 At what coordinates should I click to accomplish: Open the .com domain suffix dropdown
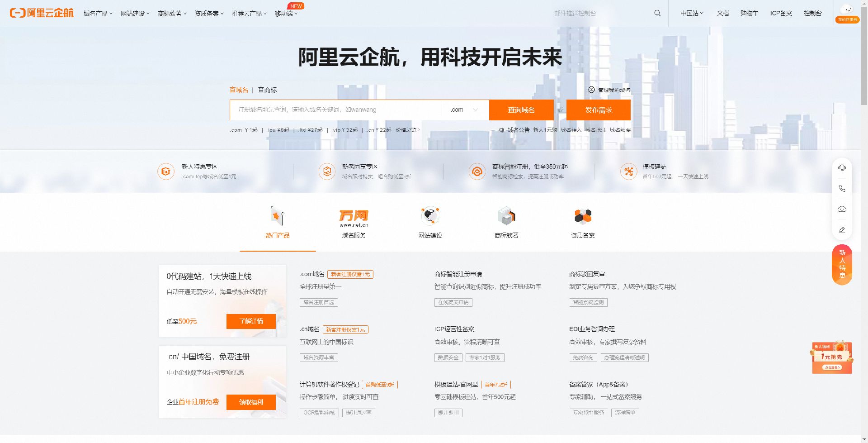(x=465, y=110)
